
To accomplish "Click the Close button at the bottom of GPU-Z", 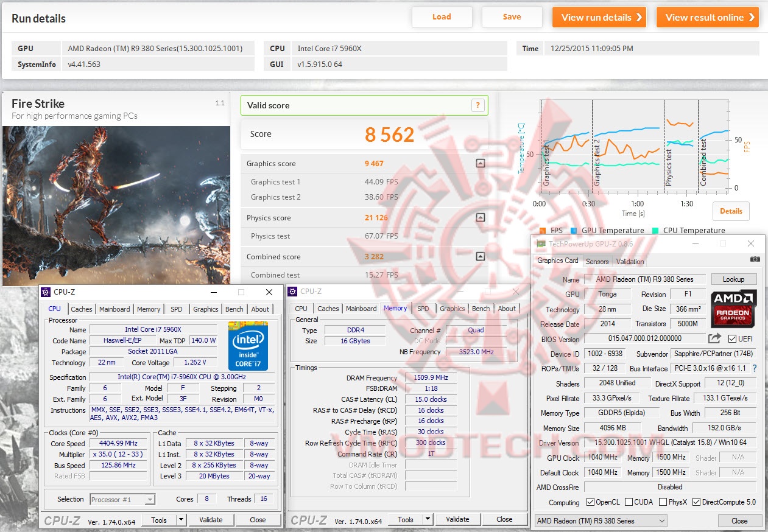I will [739, 521].
